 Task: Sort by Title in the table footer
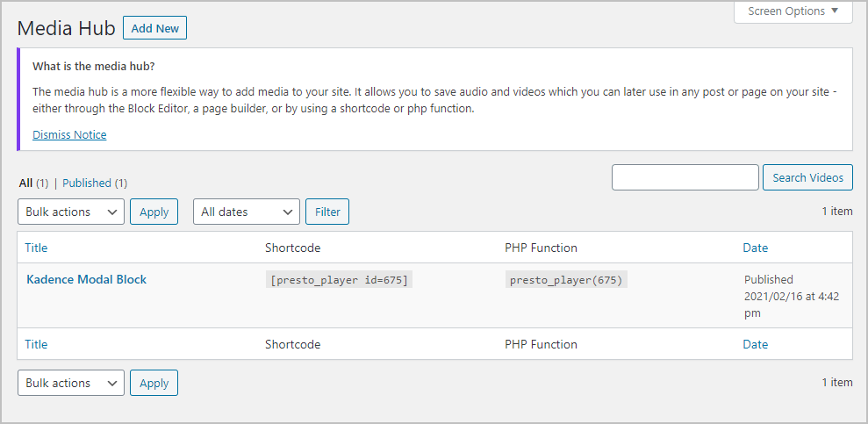point(36,344)
